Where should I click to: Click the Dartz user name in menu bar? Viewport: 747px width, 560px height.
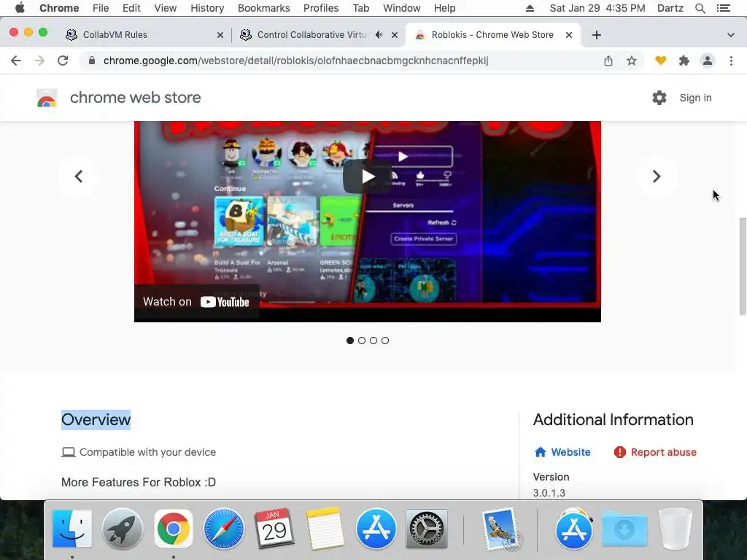(x=670, y=8)
